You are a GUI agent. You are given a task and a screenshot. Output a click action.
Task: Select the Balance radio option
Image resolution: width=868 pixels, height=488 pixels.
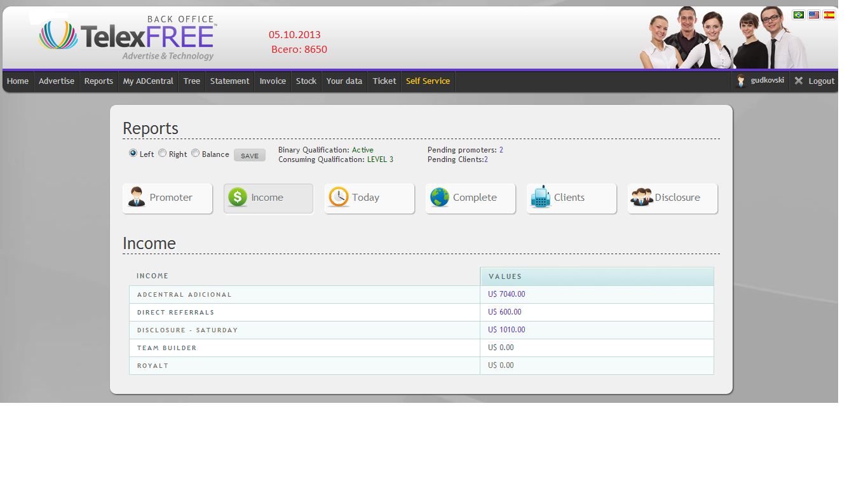tap(195, 153)
